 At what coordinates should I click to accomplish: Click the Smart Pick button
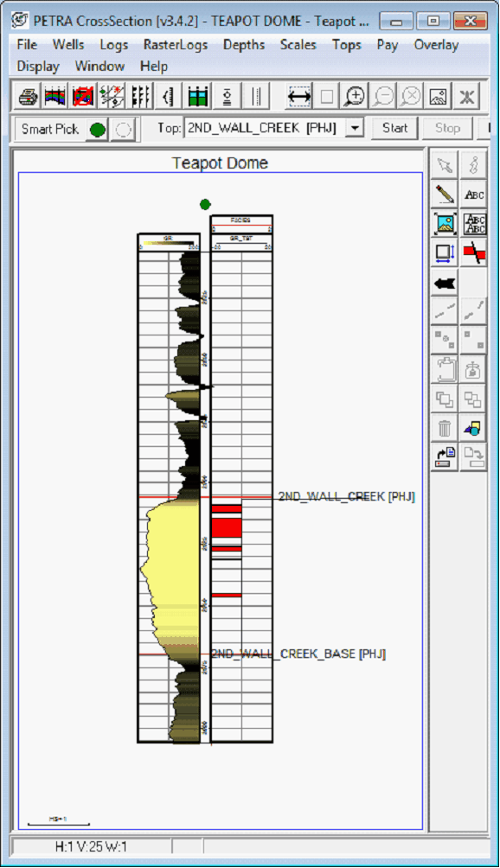click(x=50, y=130)
